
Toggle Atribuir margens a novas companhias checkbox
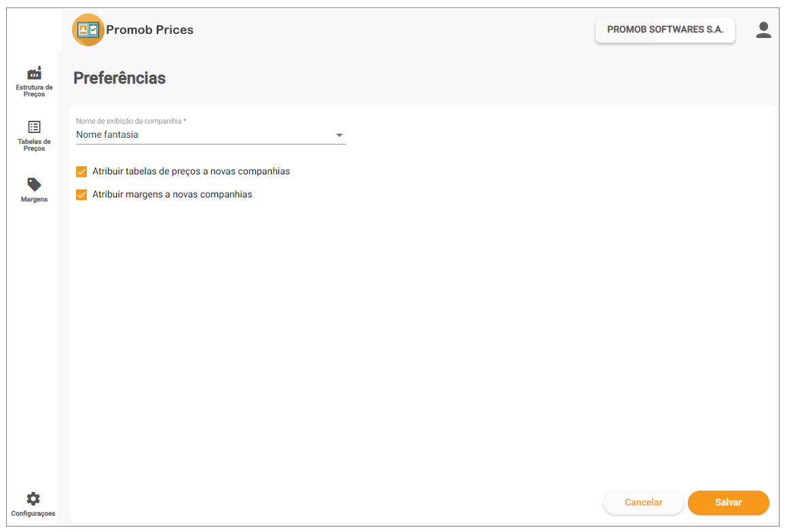pyautogui.click(x=81, y=195)
